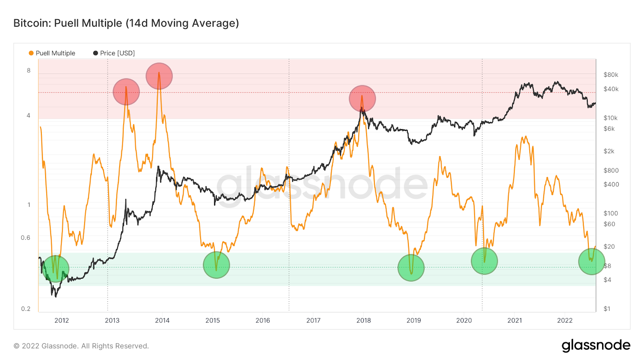Image resolution: width=644 pixels, height=362 pixels.
Task: Click the green circle near mid-2020
Action: [x=484, y=261]
